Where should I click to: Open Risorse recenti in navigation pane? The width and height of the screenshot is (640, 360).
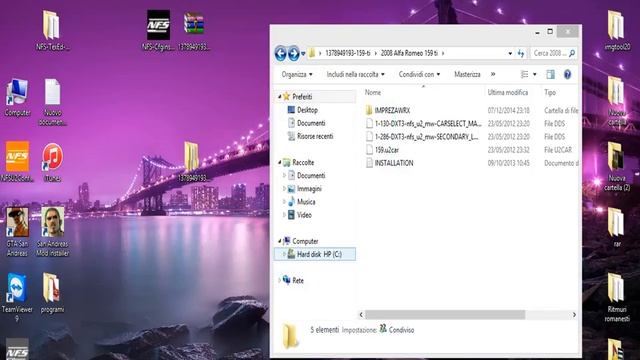click(x=315, y=136)
